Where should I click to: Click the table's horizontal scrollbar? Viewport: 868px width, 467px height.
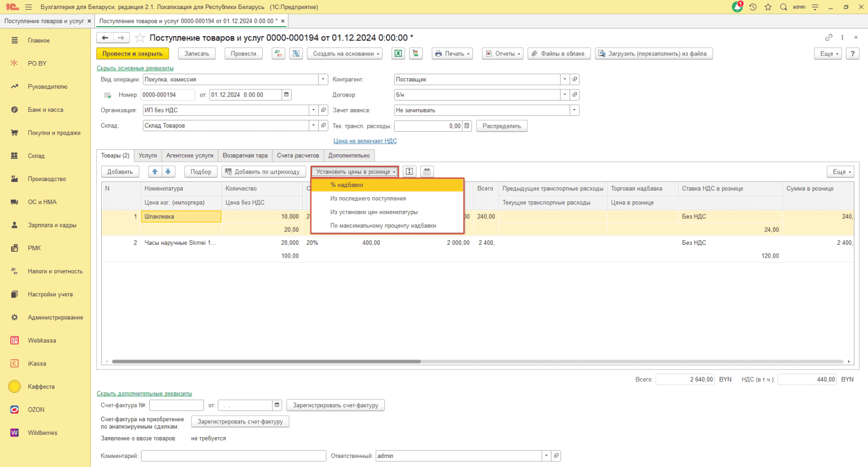click(x=266, y=361)
